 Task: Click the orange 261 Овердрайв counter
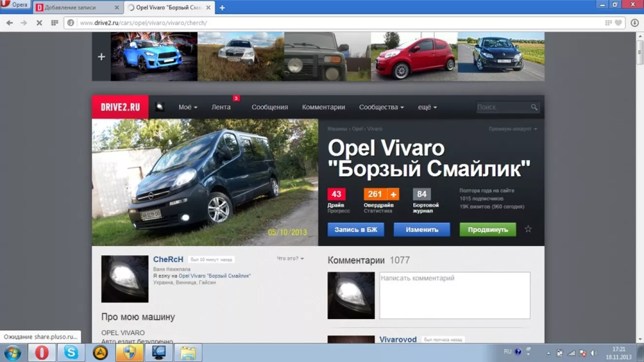(375, 194)
